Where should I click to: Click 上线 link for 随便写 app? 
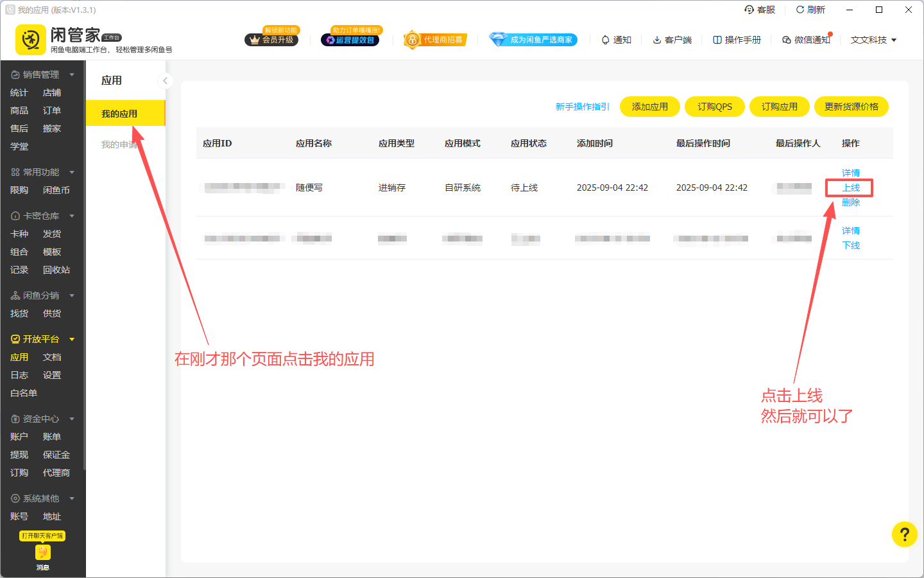click(x=850, y=188)
